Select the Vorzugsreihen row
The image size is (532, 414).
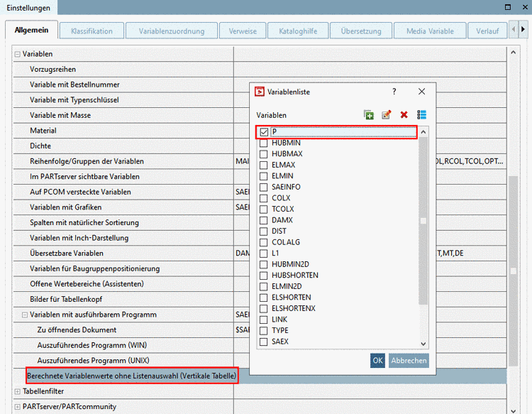[x=260, y=70]
